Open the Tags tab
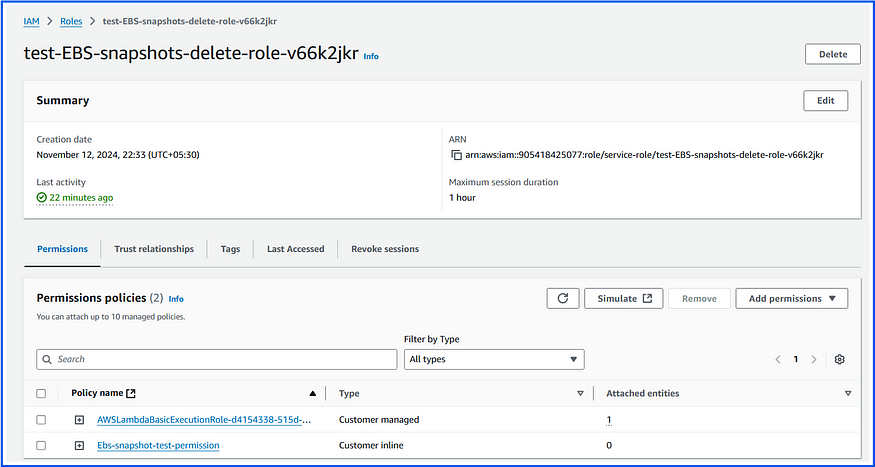Image resolution: width=875 pixels, height=467 pixels. coord(230,249)
